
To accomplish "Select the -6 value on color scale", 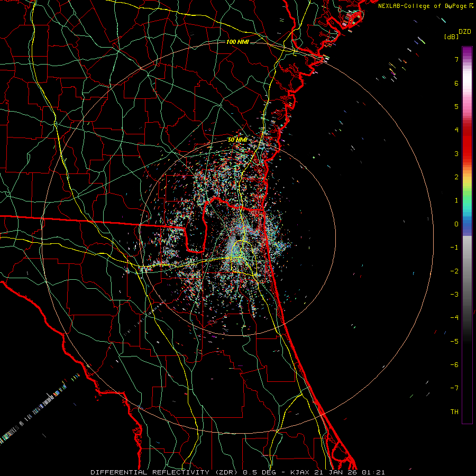I will coord(454,364).
